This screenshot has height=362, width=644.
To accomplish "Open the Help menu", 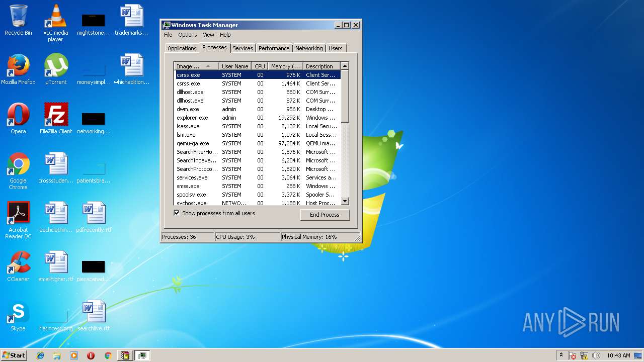I will (225, 35).
